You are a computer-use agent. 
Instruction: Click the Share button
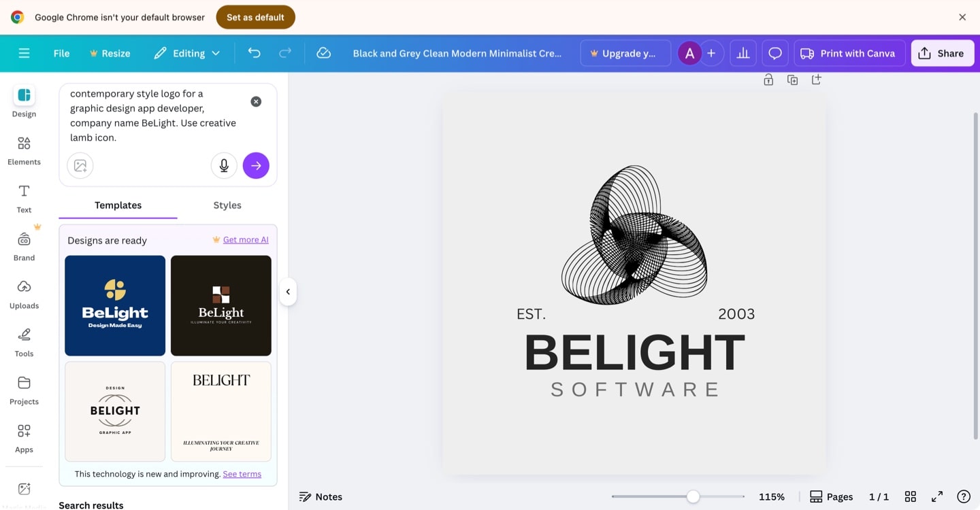click(x=942, y=52)
